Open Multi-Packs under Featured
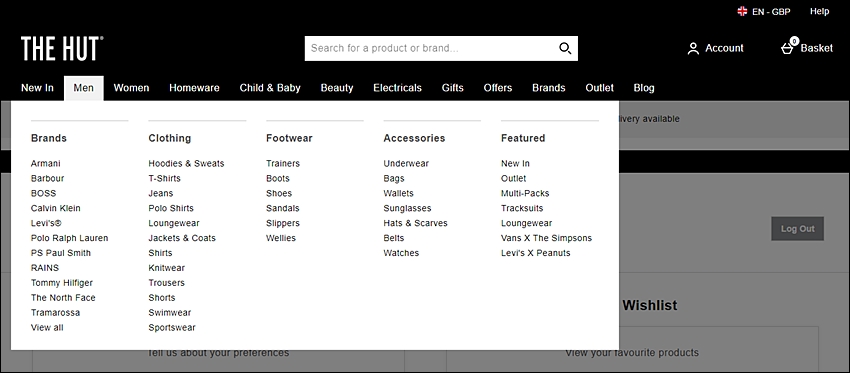Viewport: 850px width, 373px height. 525,194
